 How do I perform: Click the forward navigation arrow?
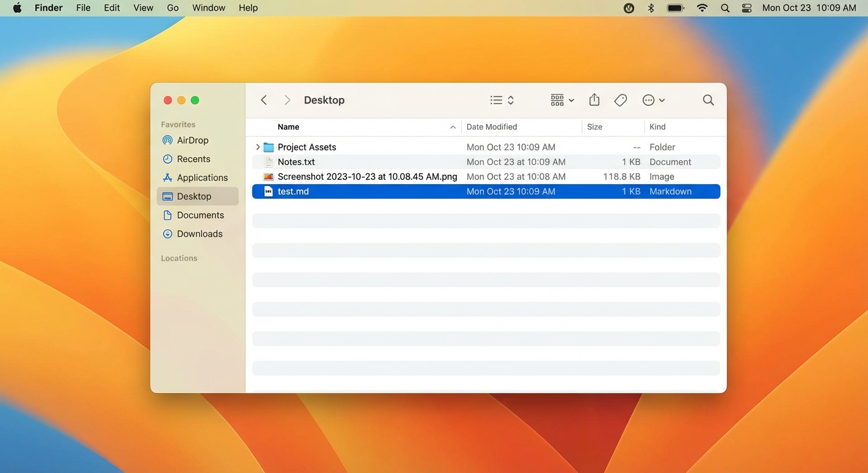click(287, 99)
